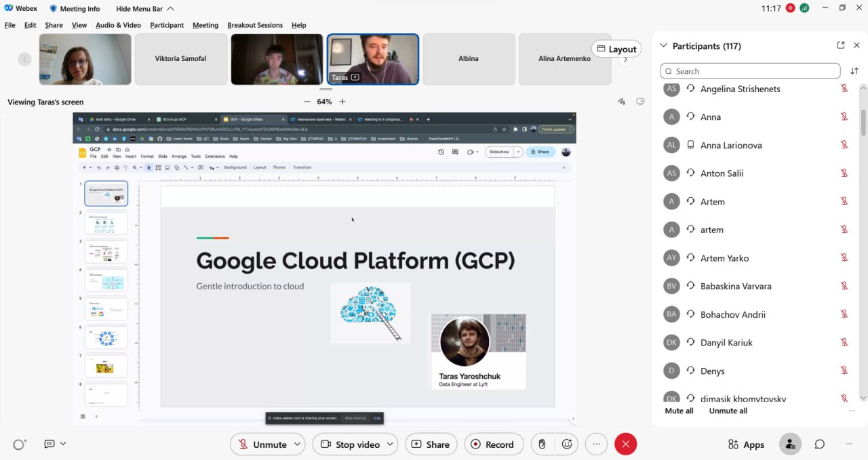Open the Meeting menu
The height and width of the screenshot is (460, 868).
tap(205, 25)
